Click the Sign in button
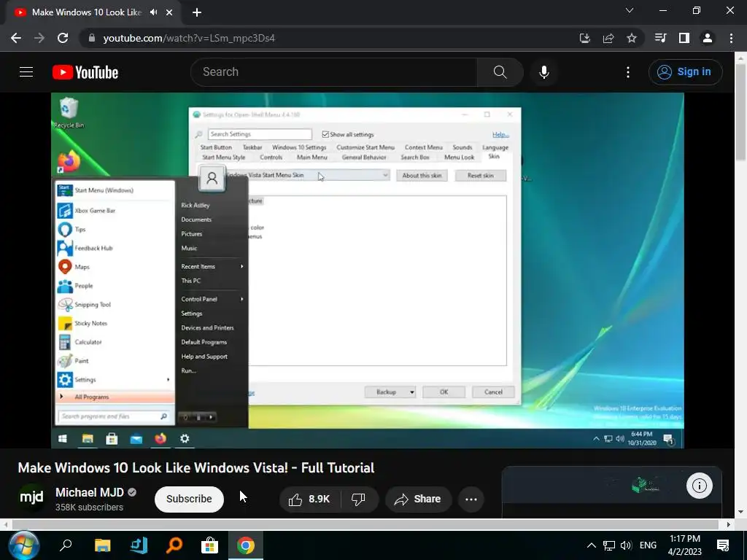The width and height of the screenshot is (747, 560). [685, 72]
